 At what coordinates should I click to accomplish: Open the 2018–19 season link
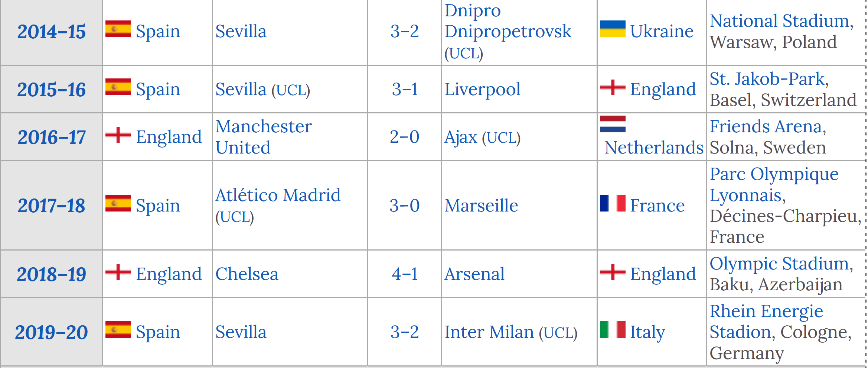coord(52,274)
